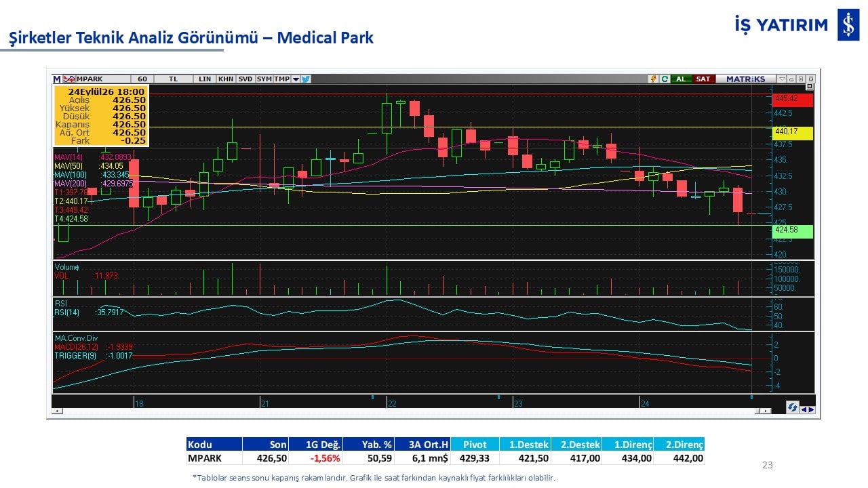Click the red SAT sell button

pos(703,79)
